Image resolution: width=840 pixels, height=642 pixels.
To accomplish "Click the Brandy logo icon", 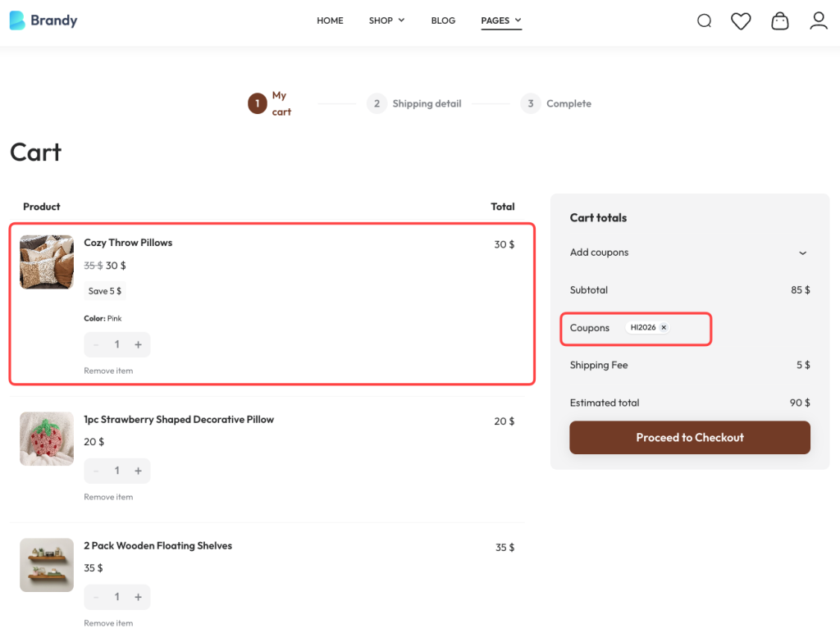I will point(17,20).
